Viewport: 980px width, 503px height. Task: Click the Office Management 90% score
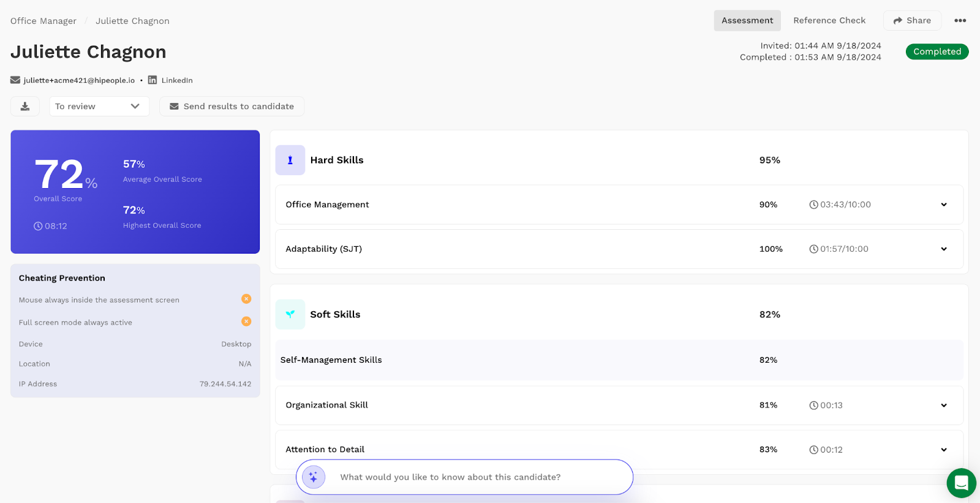point(768,205)
